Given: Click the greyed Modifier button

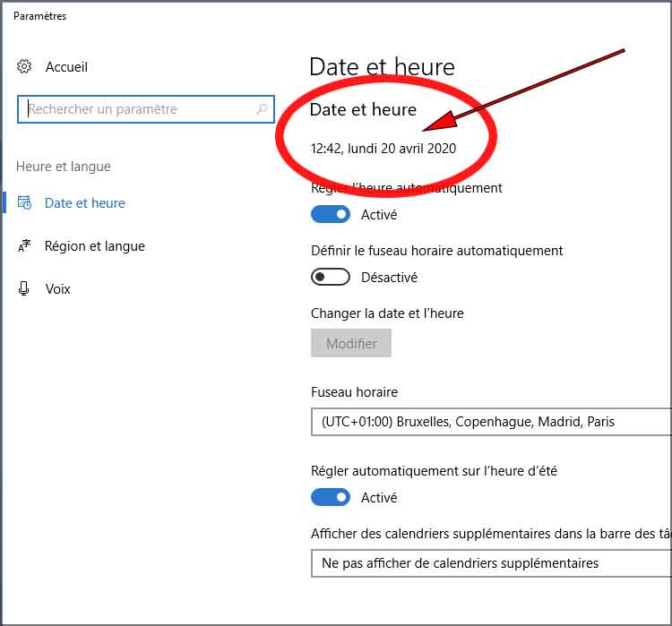Looking at the screenshot, I should coord(351,343).
